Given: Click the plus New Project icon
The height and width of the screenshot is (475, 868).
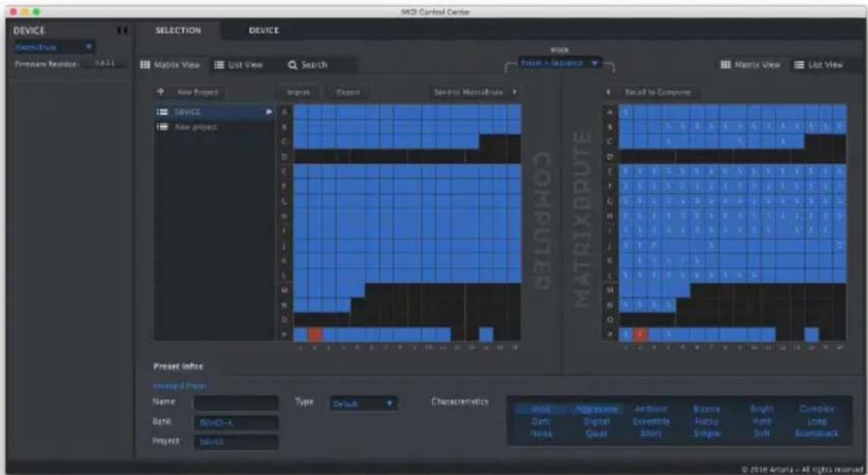Looking at the screenshot, I should pos(161,92).
